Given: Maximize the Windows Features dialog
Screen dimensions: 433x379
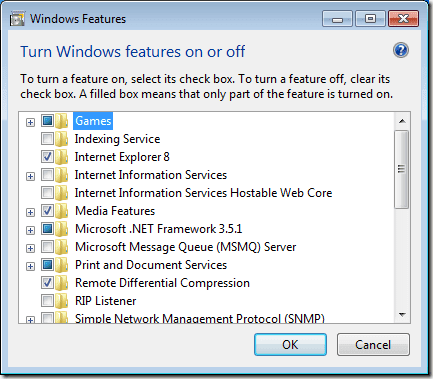Looking at the screenshot, I should [370, 19].
